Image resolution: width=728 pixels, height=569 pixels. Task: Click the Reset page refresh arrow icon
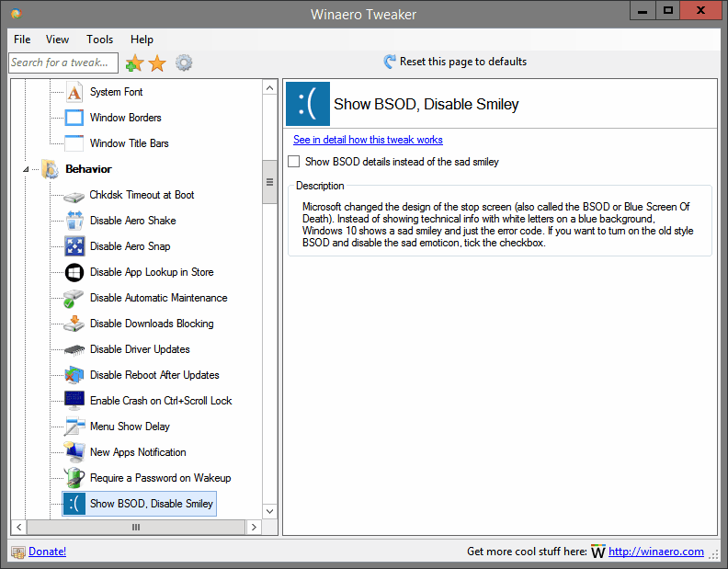pyautogui.click(x=389, y=62)
